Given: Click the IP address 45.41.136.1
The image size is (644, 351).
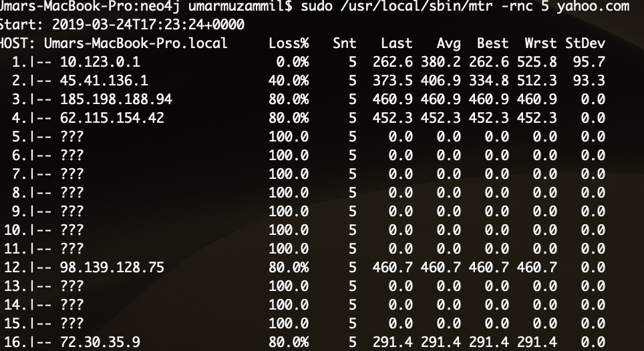Looking at the screenshot, I should [104, 80].
